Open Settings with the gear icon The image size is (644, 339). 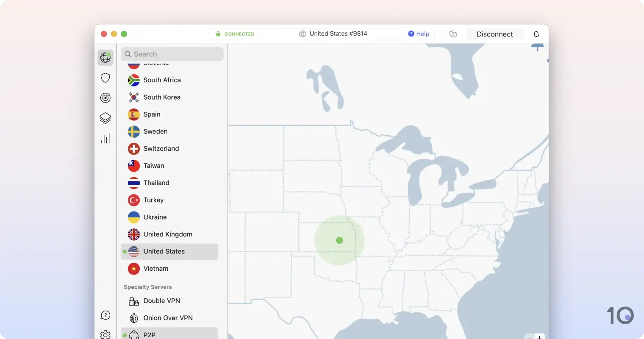coord(105,334)
